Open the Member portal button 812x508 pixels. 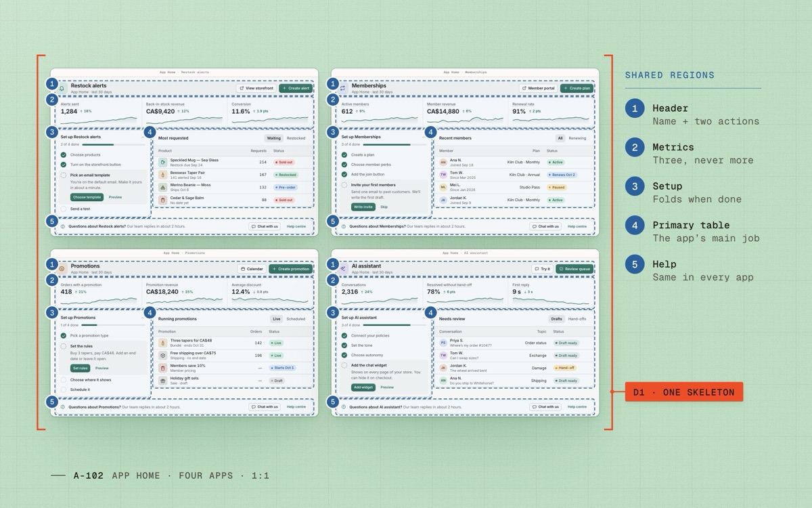point(539,88)
